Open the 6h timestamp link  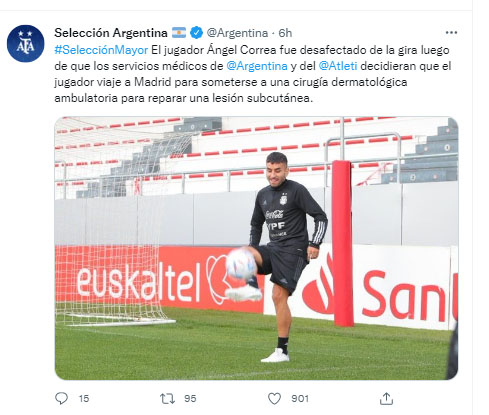(285, 33)
